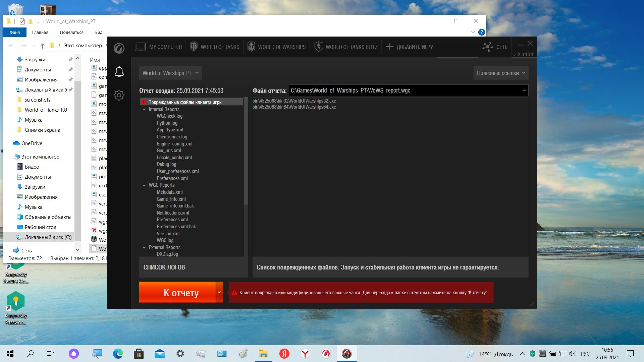Switch to WORLD OF TANKS BLITZ tab
Image resolution: width=644 pixels, height=362 pixels.
(x=346, y=47)
